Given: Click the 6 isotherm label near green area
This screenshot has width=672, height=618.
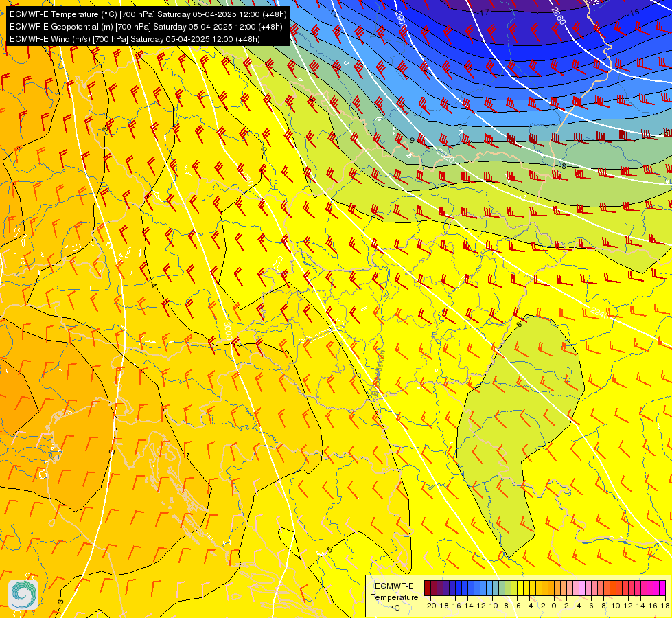Looking at the screenshot, I should tap(520, 325).
